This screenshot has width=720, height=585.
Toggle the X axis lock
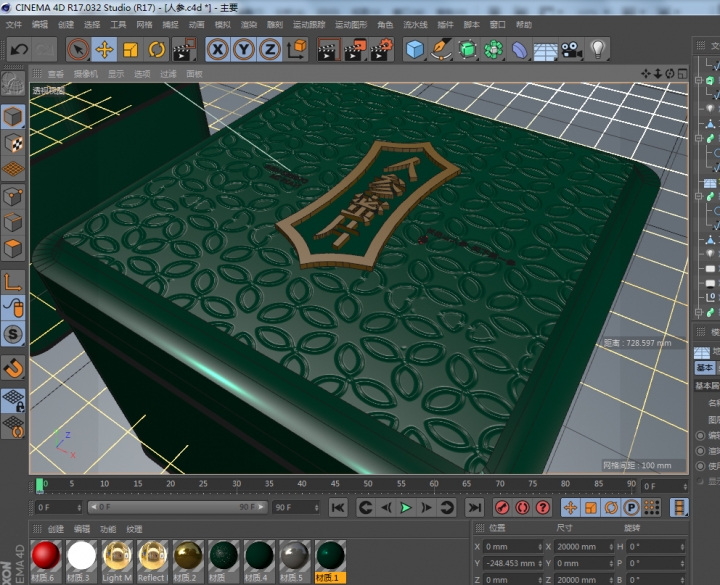[x=217, y=48]
